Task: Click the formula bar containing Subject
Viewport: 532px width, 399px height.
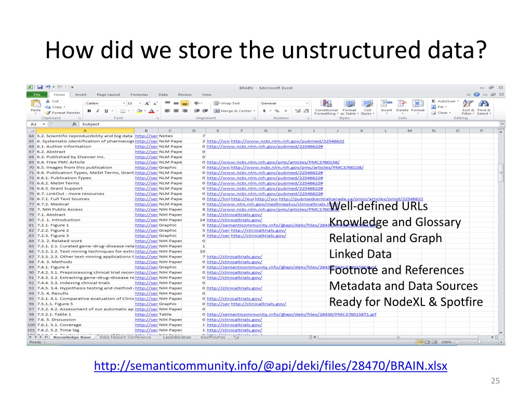Action: click(289, 124)
